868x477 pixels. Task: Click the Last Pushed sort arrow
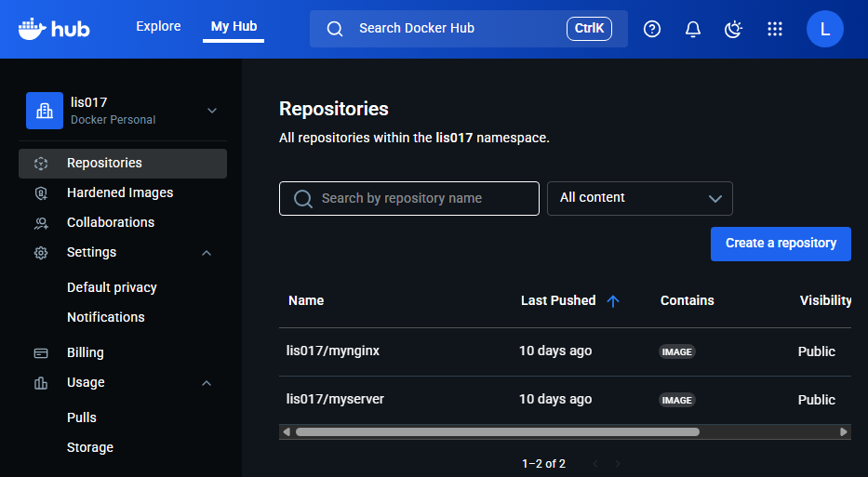pyautogui.click(x=613, y=301)
